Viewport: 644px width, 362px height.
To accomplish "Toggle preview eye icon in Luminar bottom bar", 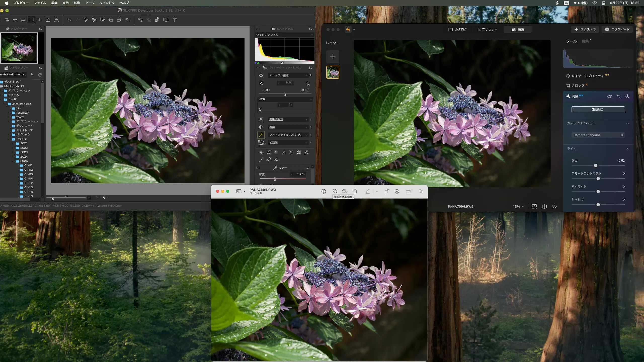I will [554, 206].
